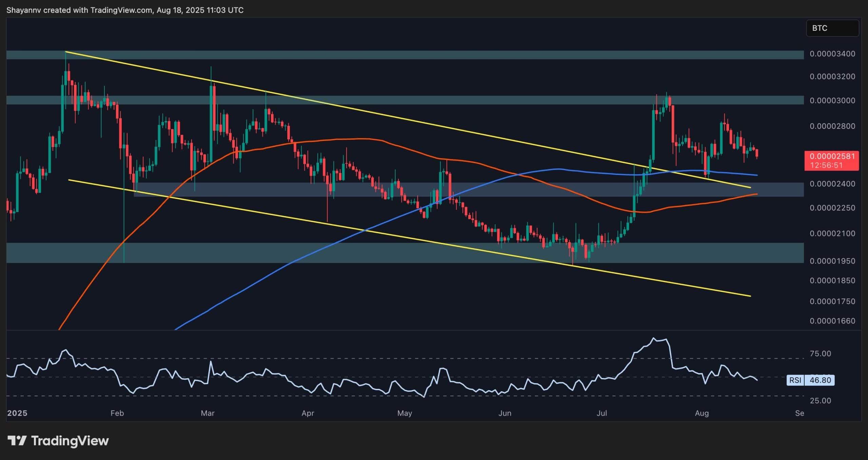Click the 0.00003400 price axis label
The width and height of the screenshot is (868, 460).
[832, 54]
